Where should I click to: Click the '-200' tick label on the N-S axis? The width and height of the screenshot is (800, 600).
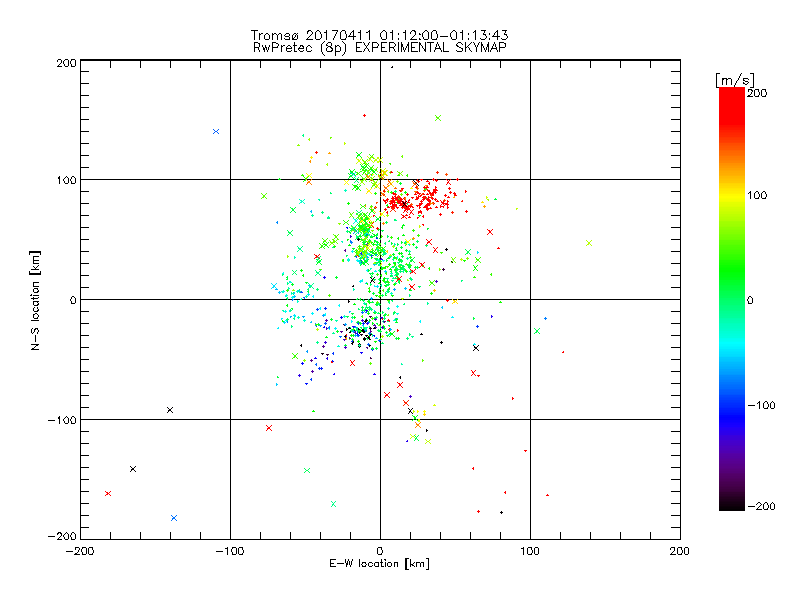(62, 536)
